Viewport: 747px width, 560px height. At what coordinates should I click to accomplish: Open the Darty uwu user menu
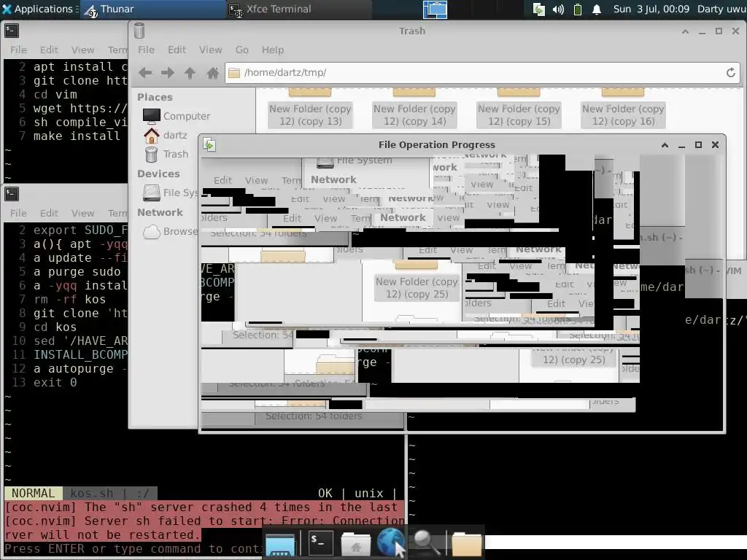coord(721,9)
